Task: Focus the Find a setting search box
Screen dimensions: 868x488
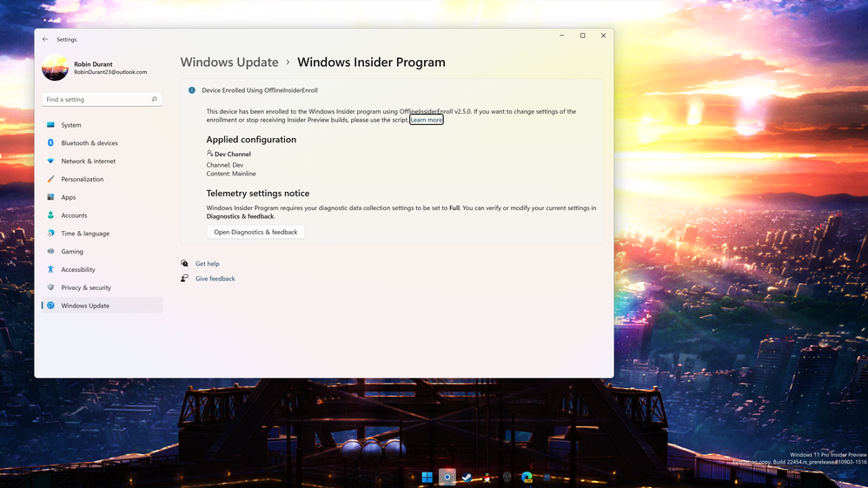Action: [102, 100]
